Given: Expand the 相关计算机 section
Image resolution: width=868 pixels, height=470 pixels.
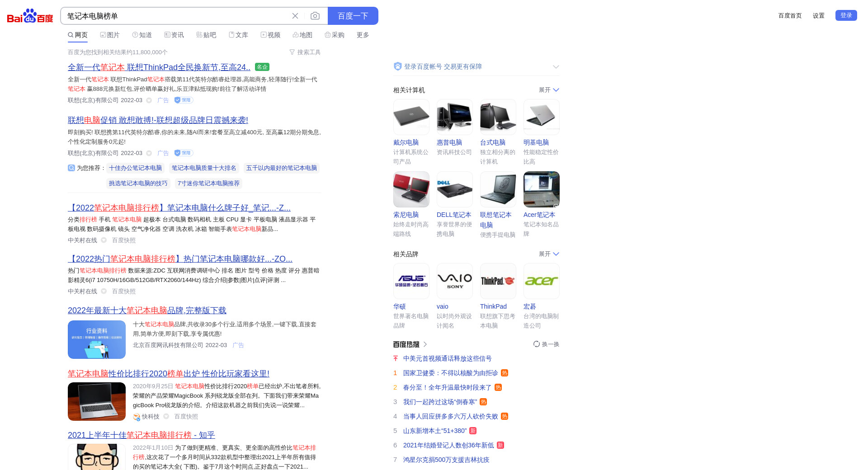Looking at the screenshot, I should pyautogui.click(x=549, y=90).
